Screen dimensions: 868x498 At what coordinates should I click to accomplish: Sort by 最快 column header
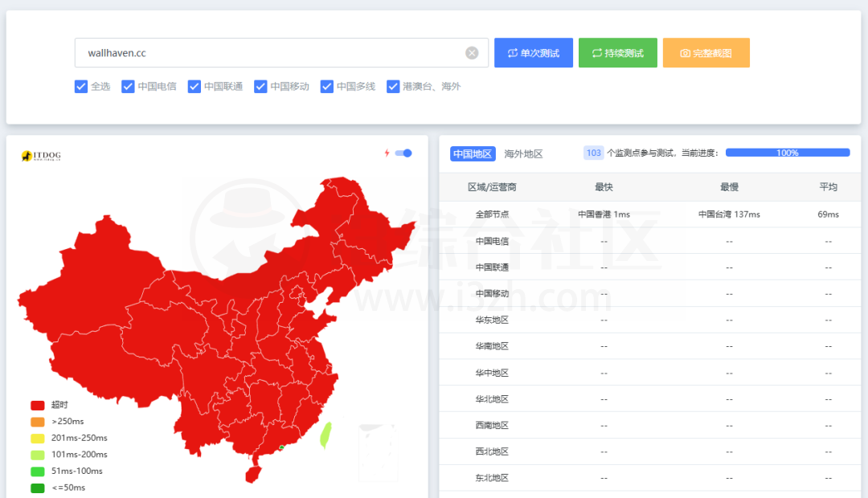[604, 187]
